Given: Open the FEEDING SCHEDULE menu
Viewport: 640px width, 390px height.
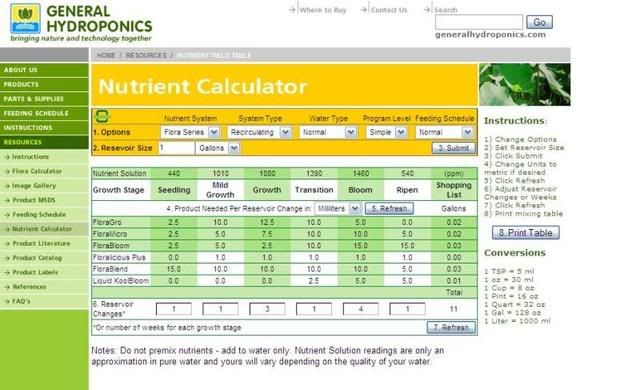Looking at the screenshot, I should [44, 113].
